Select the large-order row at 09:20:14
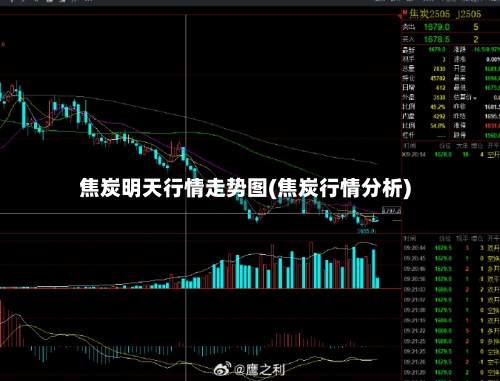 click(x=451, y=154)
